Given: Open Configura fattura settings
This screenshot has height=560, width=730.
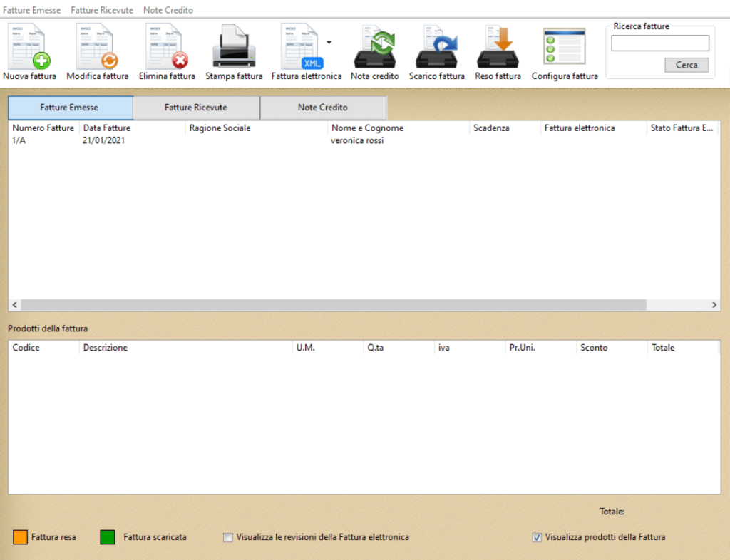Looking at the screenshot, I should pos(564,47).
